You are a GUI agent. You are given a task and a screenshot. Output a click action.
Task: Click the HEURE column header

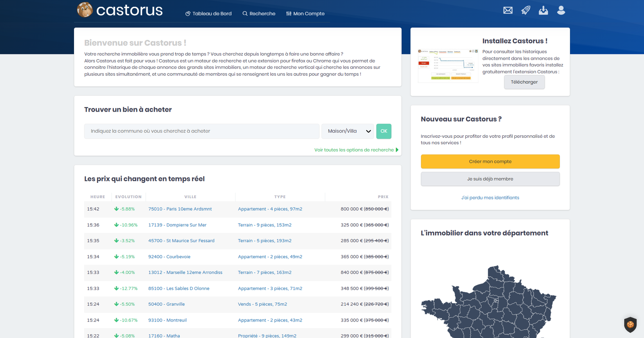point(98,197)
